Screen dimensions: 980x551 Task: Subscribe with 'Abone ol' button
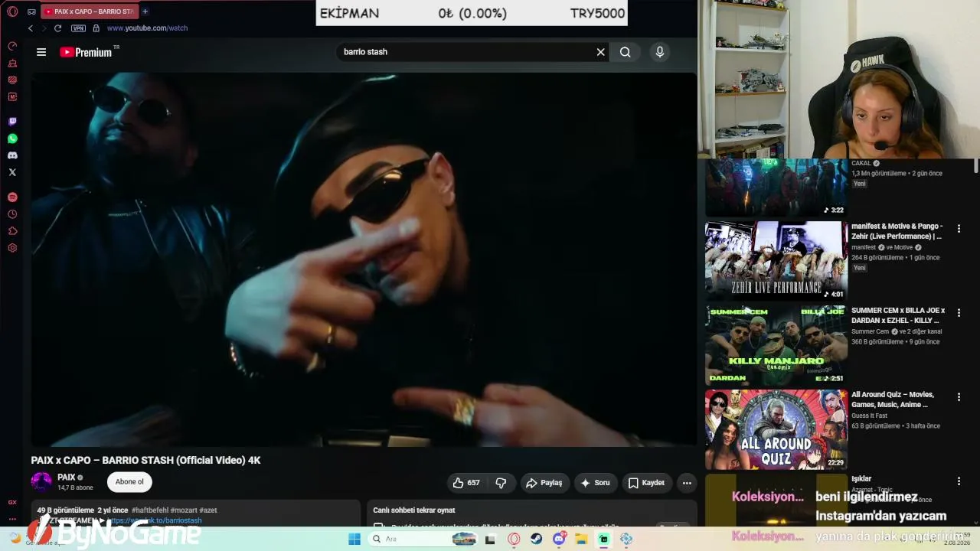129,482
